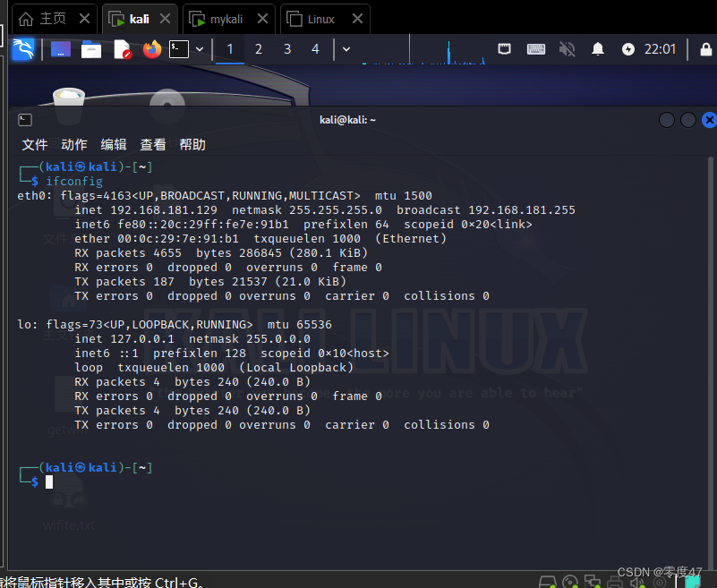Click the lock screen padlock icon

point(706,49)
